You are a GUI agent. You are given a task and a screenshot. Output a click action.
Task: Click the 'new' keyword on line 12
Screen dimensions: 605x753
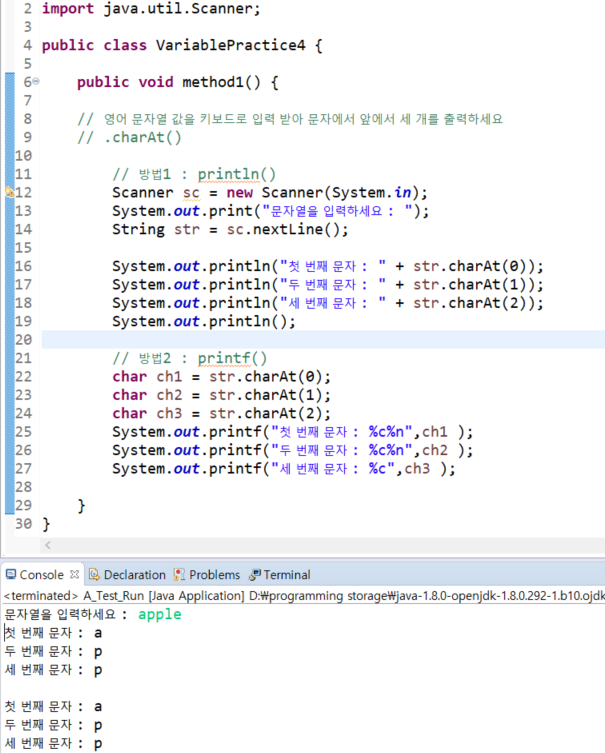point(240,193)
